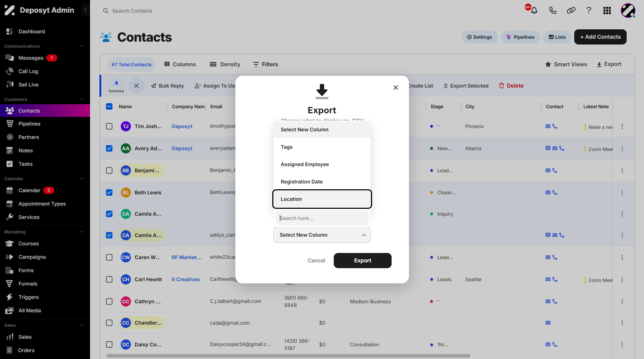Cancel the Export dialog

316,261
